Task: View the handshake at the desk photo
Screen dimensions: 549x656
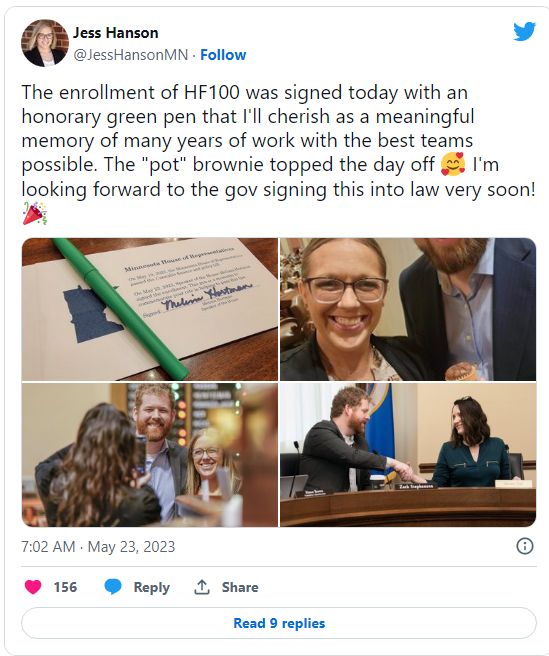Action: click(x=408, y=455)
